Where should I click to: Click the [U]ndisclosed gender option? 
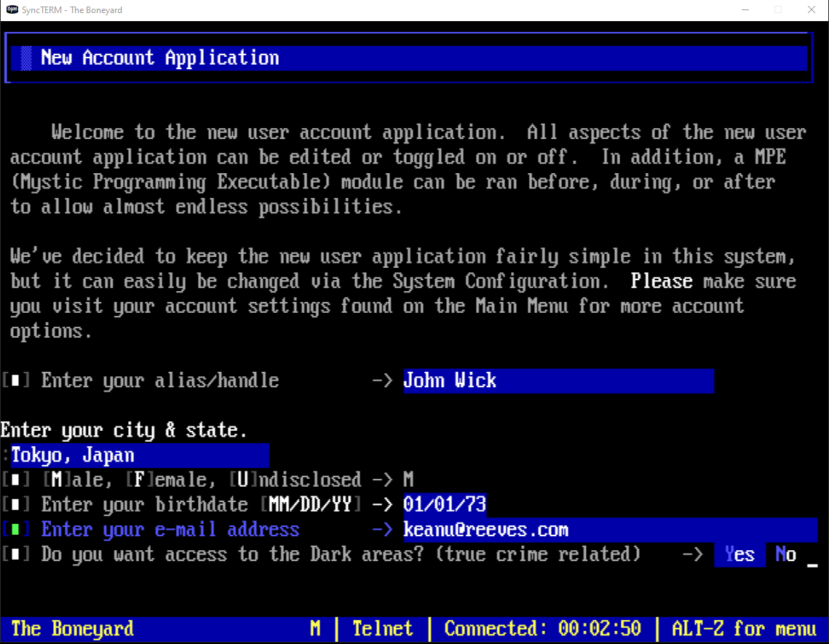[295, 480]
